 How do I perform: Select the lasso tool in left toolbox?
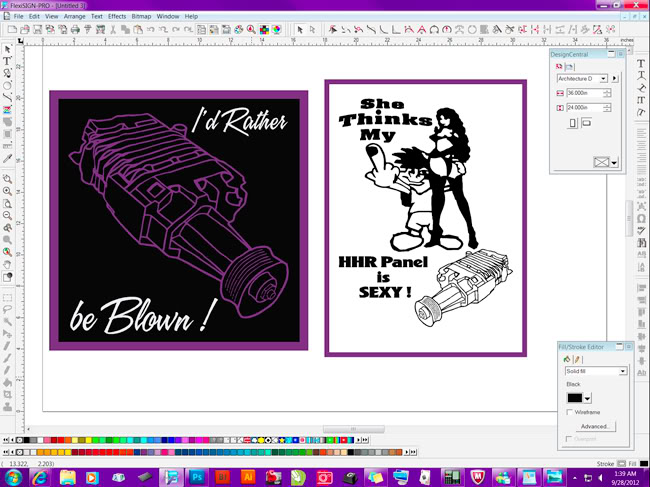[x=7, y=309]
